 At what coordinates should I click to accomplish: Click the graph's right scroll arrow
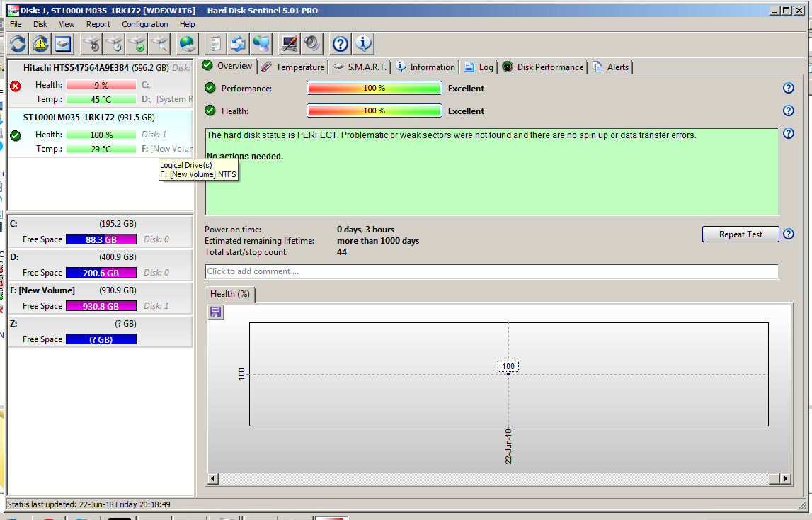point(784,480)
